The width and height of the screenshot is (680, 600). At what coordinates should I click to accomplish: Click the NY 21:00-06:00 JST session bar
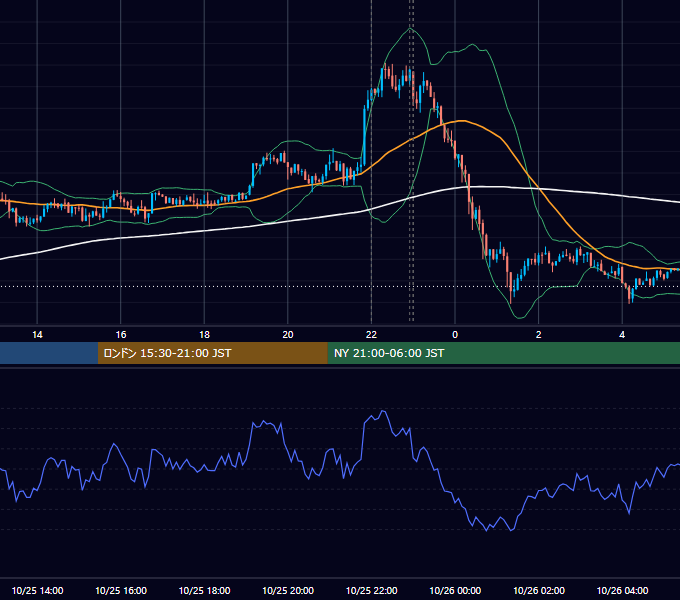[x=503, y=353]
